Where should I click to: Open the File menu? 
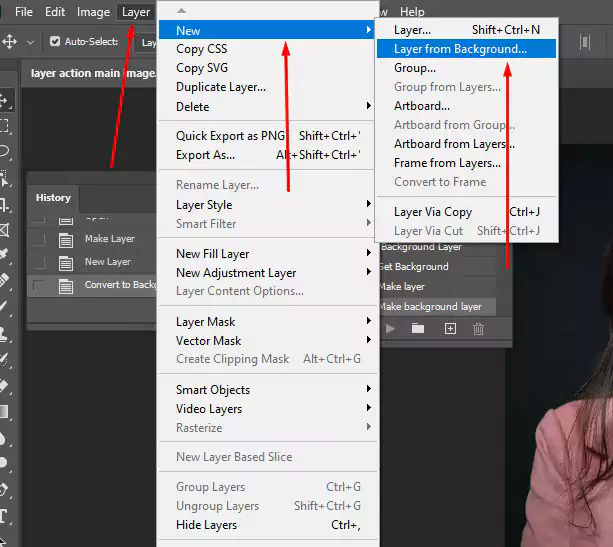point(24,12)
